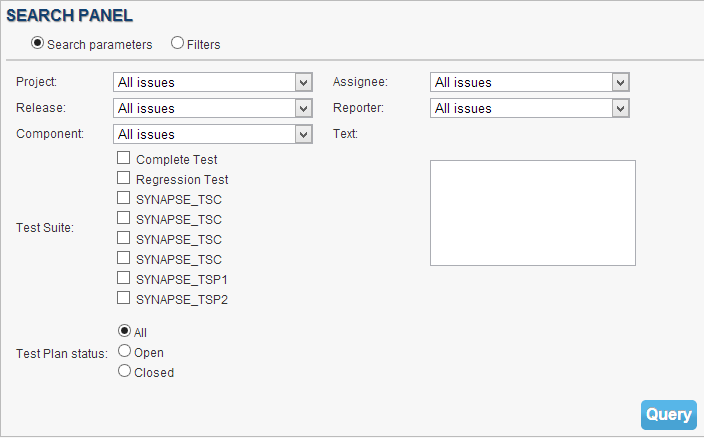Enable the Regression Test suite checkbox
The image size is (704, 438).
pyautogui.click(x=124, y=178)
